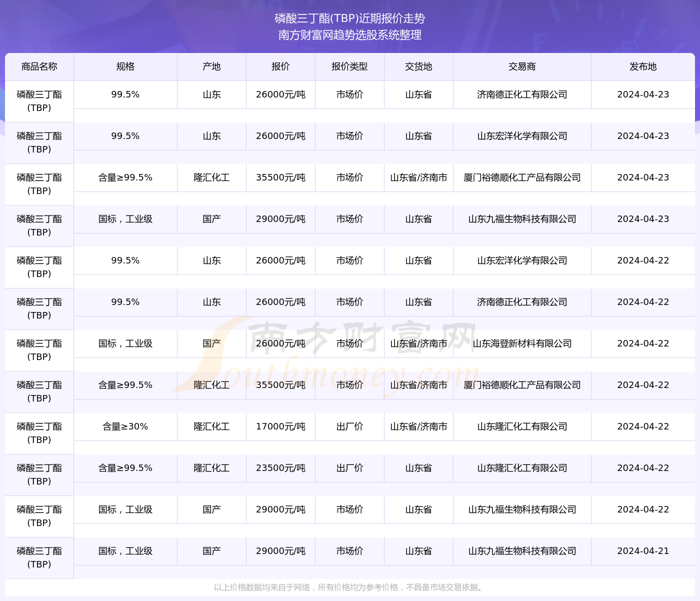Click 山东九福生物科技有限公司 in the 2024-04-22 row
700x601 pixels.
coord(522,509)
